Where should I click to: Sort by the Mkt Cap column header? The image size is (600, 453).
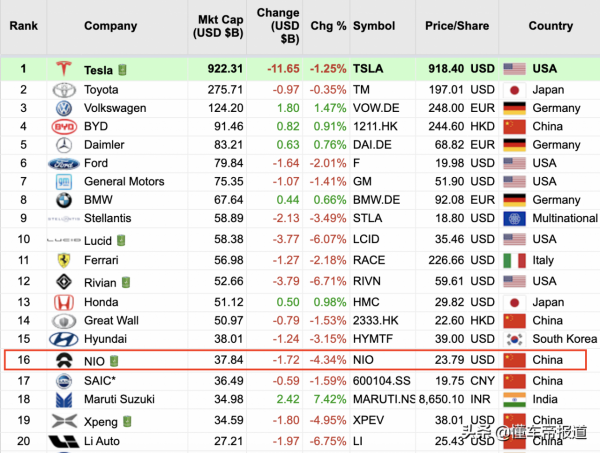(x=220, y=26)
